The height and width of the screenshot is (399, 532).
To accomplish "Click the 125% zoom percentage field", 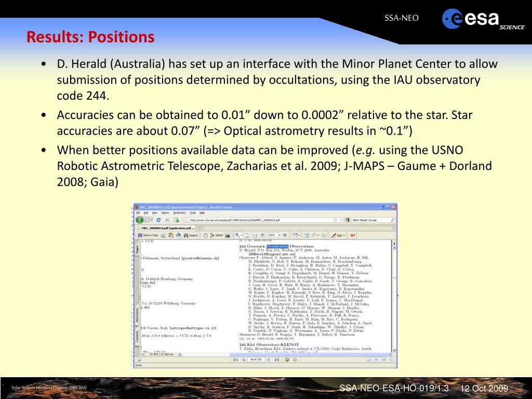I will [x=272, y=235].
